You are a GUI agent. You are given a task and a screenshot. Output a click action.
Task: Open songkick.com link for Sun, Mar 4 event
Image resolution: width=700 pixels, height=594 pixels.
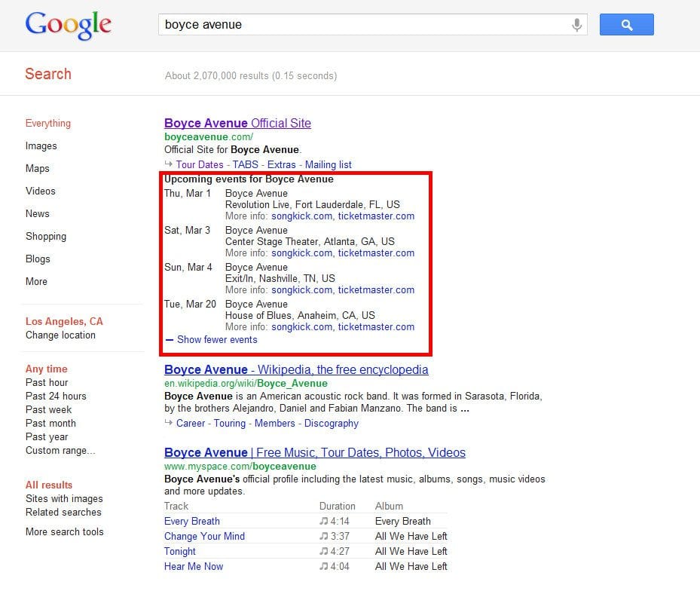(x=302, y=290)
